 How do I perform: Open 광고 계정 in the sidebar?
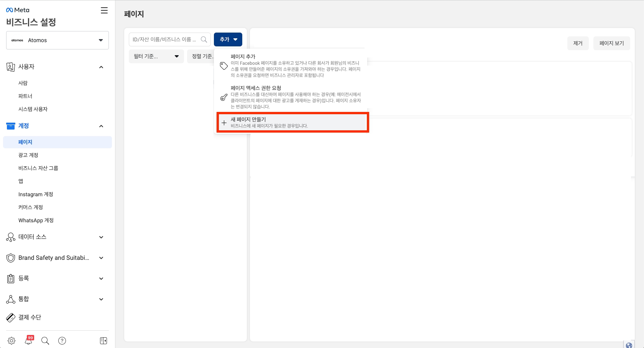point(28,155)
